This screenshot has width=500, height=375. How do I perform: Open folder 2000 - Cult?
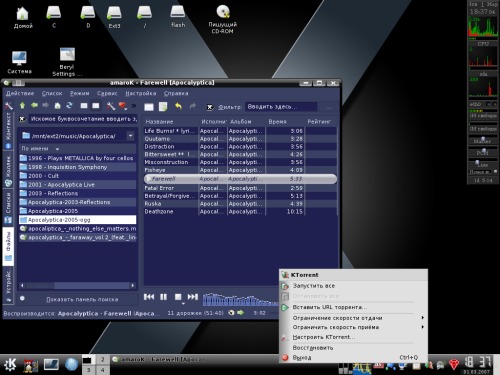point(77,176)
